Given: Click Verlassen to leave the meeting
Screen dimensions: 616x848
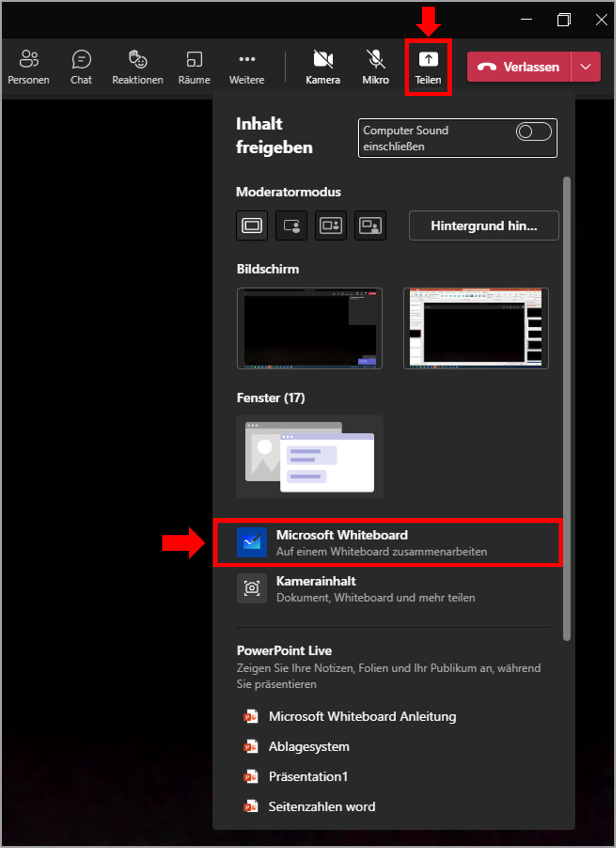Looking at the screenshot, I should (519, 67).
